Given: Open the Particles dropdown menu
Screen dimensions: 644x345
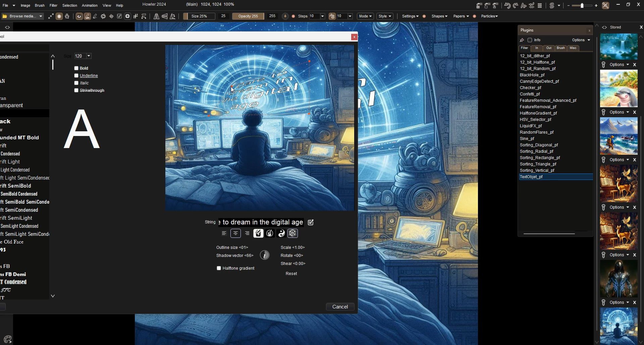Looking at the screenshot, I should click(x=489, y=16).
